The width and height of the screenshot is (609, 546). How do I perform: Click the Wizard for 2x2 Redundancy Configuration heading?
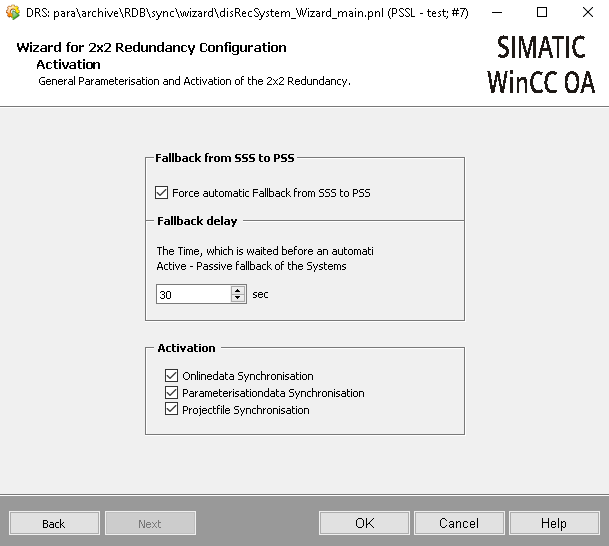[151, 48]
